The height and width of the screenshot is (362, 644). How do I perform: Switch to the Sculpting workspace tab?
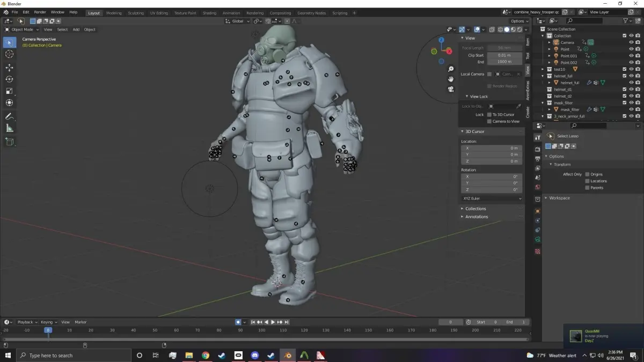(x=135, y=13)
